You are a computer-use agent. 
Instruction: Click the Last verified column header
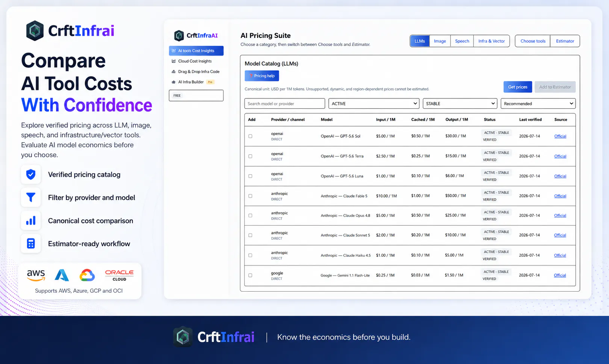click(530, 120)
